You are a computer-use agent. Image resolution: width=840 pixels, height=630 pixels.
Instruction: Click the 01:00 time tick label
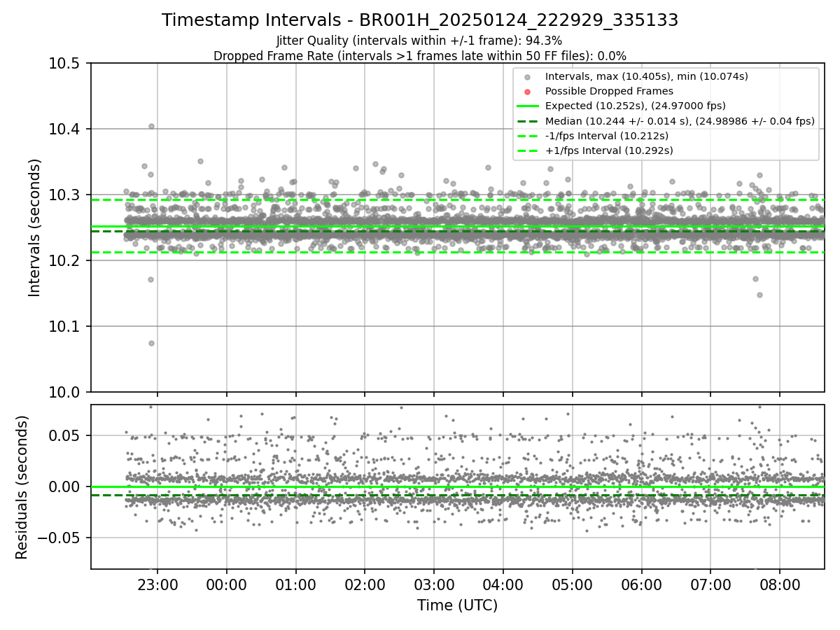pos(295,584)
